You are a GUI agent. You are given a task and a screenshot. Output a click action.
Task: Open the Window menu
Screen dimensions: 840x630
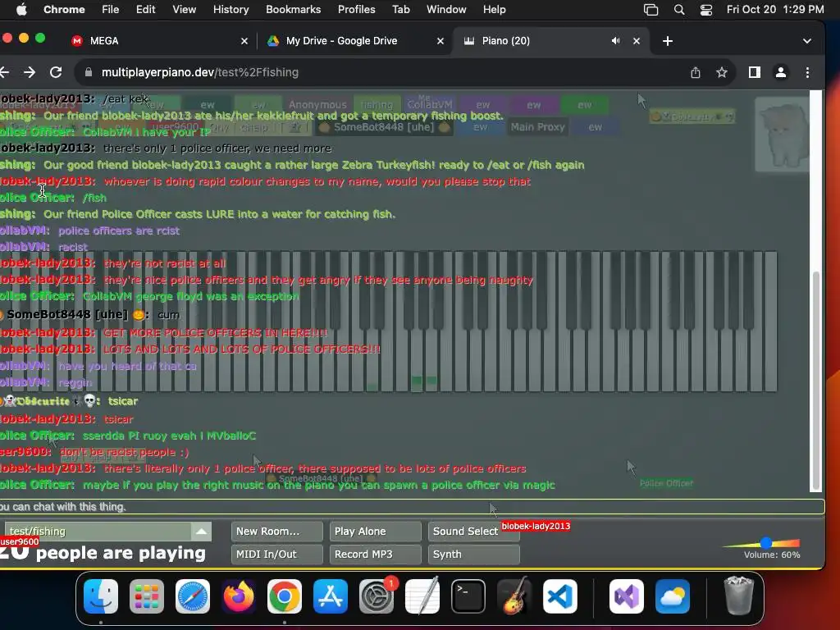pyautogui.click(x=446, y=10)
